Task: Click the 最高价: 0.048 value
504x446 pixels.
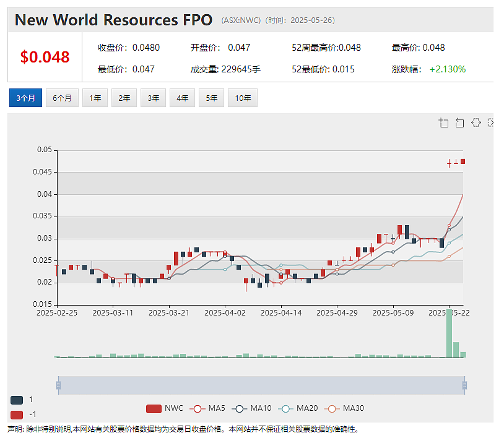Action: (418, 48)
